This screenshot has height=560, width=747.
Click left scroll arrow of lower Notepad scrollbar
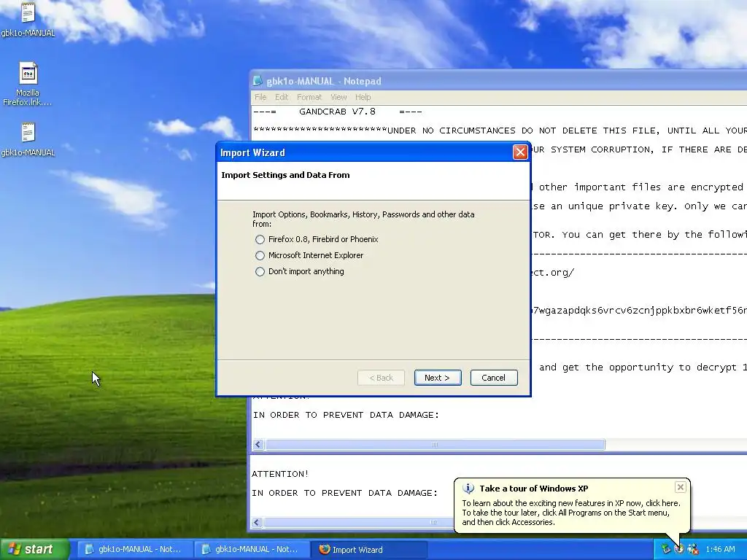tap(257, 522)
